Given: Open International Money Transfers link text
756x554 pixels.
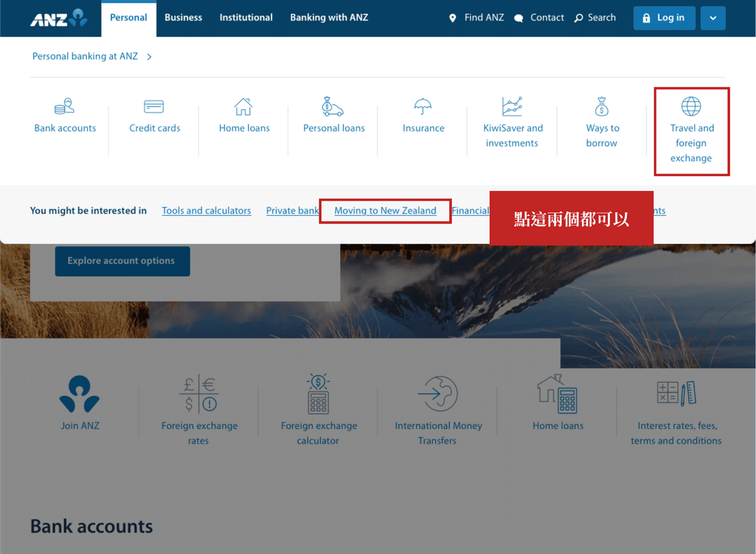Looking at the screenshot, I should [x=438, y=434].
